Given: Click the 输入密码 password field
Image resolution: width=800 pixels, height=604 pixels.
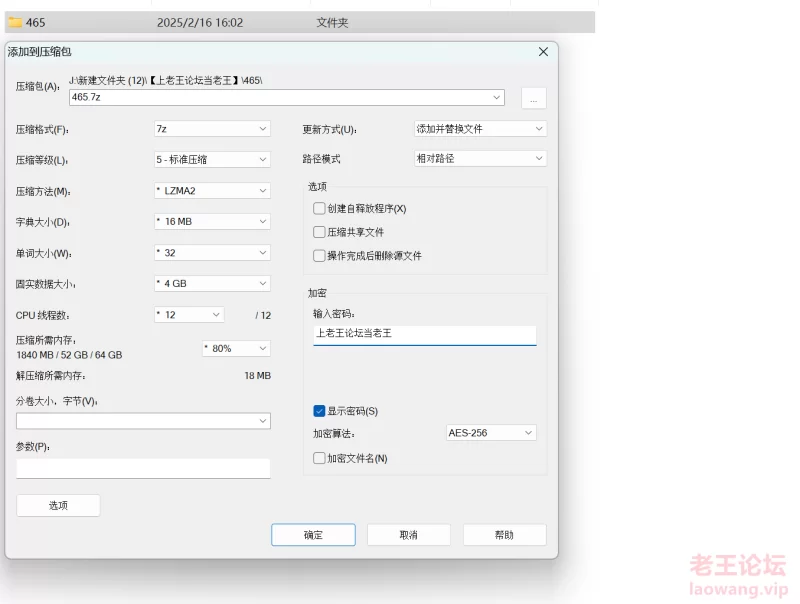Looking at the screenshot, I should [424, 335].
